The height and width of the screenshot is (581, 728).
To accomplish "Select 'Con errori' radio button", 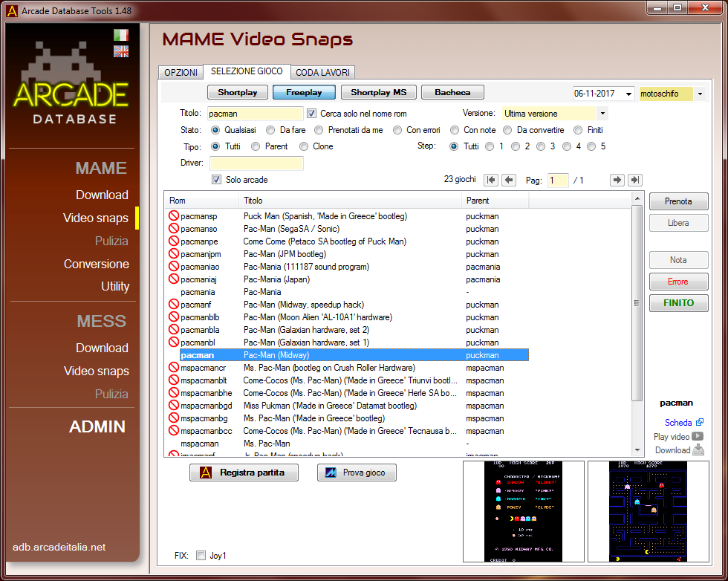I will coord(397,130).
